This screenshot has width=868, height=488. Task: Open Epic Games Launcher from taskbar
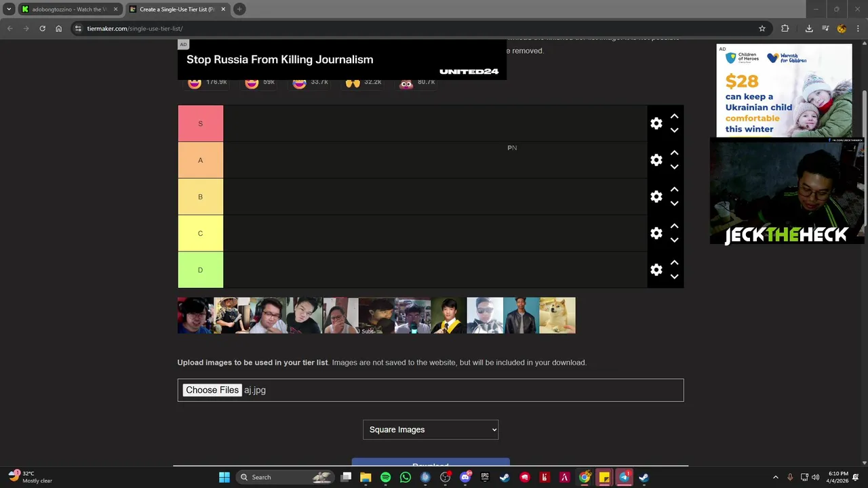click(485, 477)
